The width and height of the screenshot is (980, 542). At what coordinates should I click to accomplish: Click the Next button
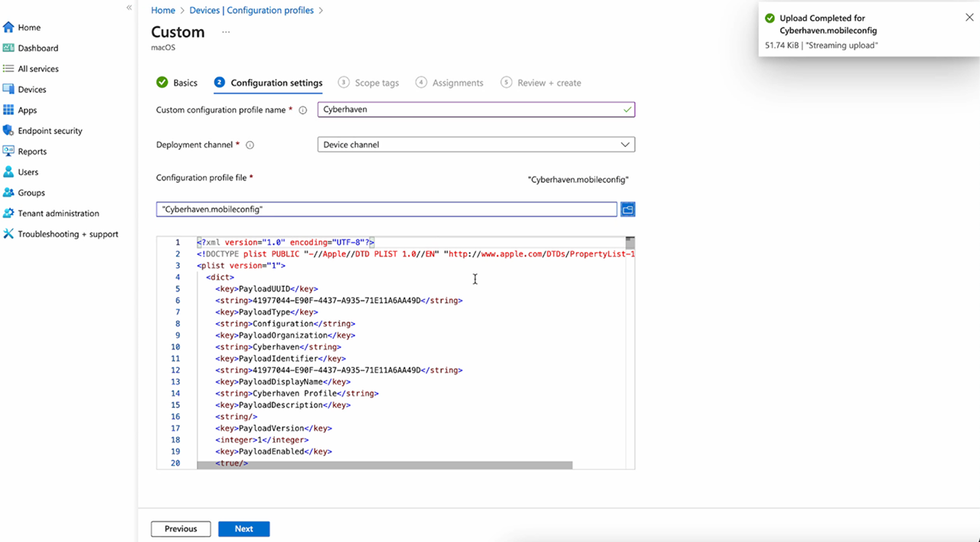point(243,529)
